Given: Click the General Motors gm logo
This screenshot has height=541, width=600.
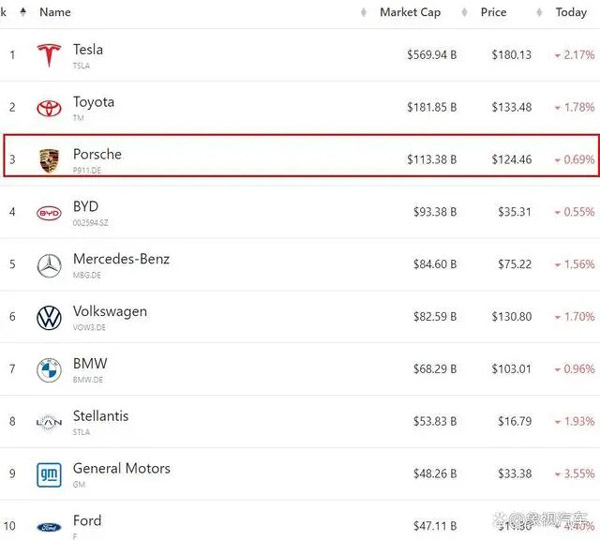Looking at the screenshot, I should point(49,475).
